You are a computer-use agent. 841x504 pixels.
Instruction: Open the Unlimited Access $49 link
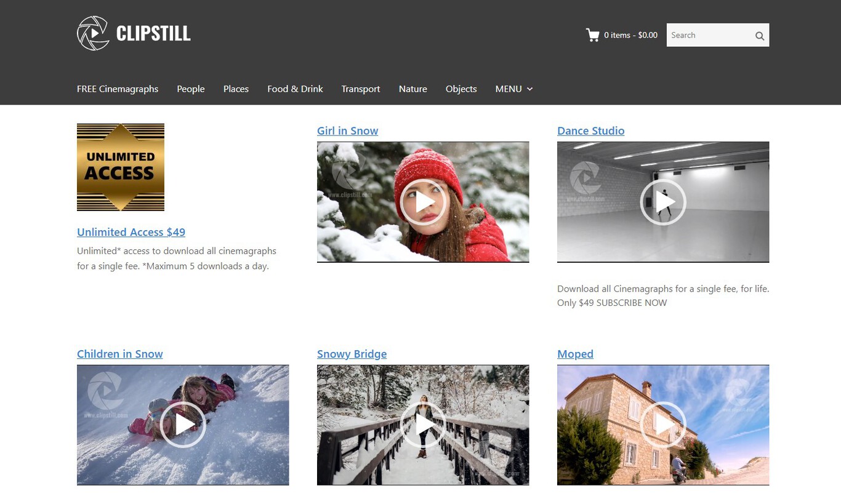click(131, 232)
